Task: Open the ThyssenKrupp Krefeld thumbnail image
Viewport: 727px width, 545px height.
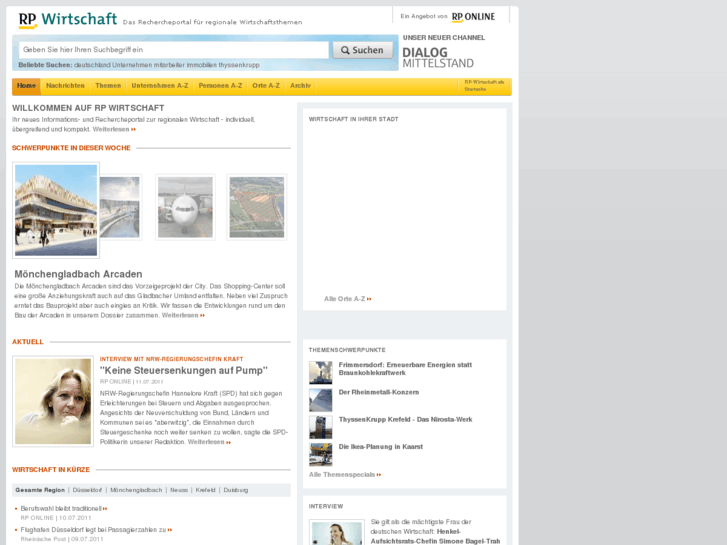Action: (321, 427)
